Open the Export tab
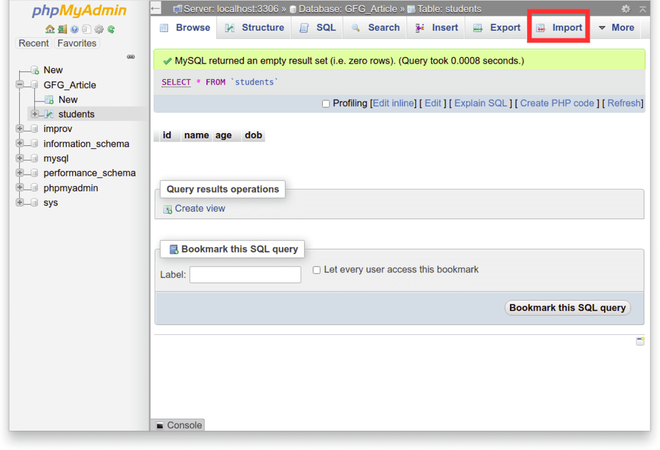660x450 pixels. [x=497, y=28]
